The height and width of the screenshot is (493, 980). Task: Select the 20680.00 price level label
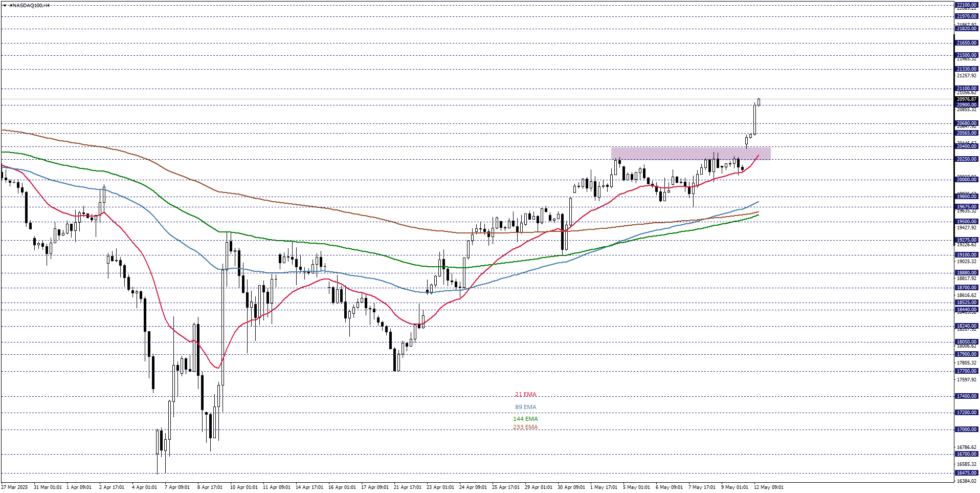(x=966, y=123)
